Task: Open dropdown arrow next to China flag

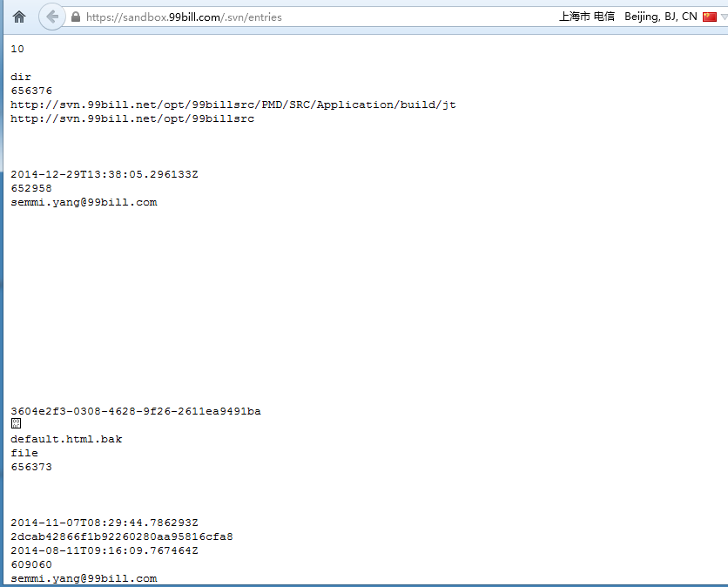Action: click(724, 17)
